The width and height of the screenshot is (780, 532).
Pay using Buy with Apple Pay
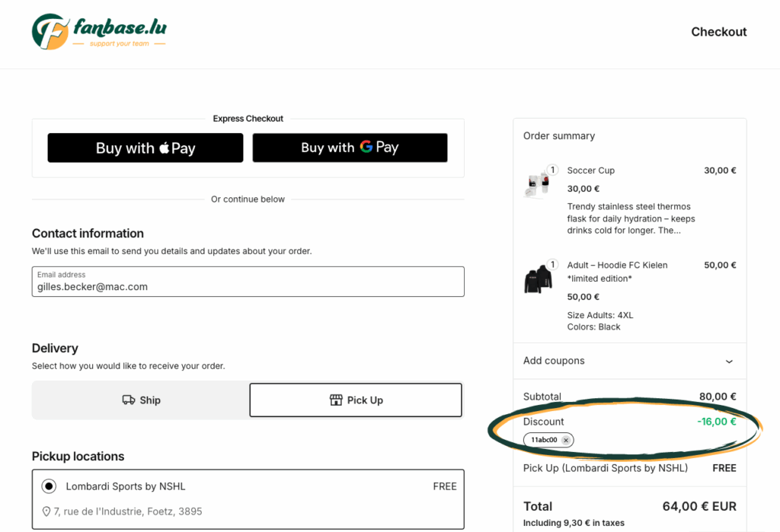145,148
